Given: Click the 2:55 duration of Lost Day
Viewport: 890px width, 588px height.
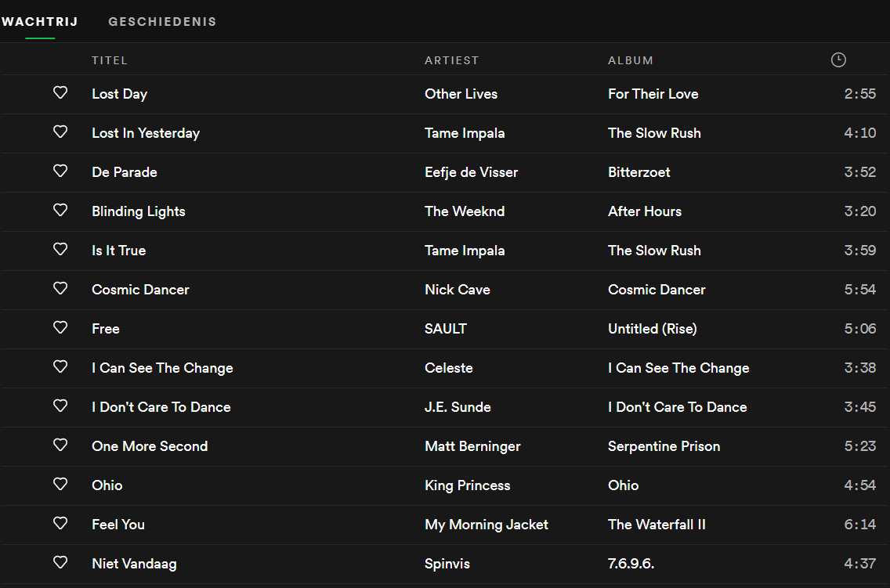Looking at the screenshot, I should click(x=860, y=93).
